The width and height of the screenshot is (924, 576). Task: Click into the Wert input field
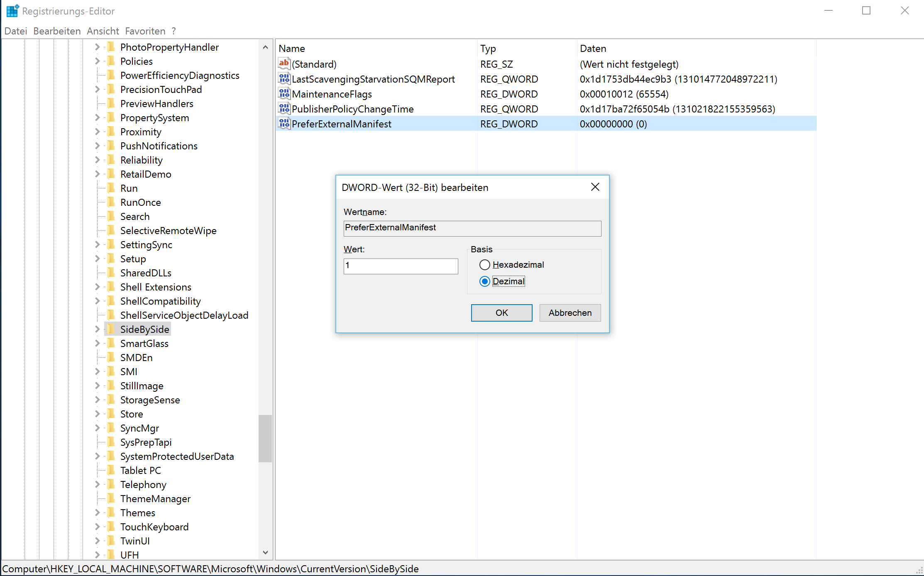point(401,266)
